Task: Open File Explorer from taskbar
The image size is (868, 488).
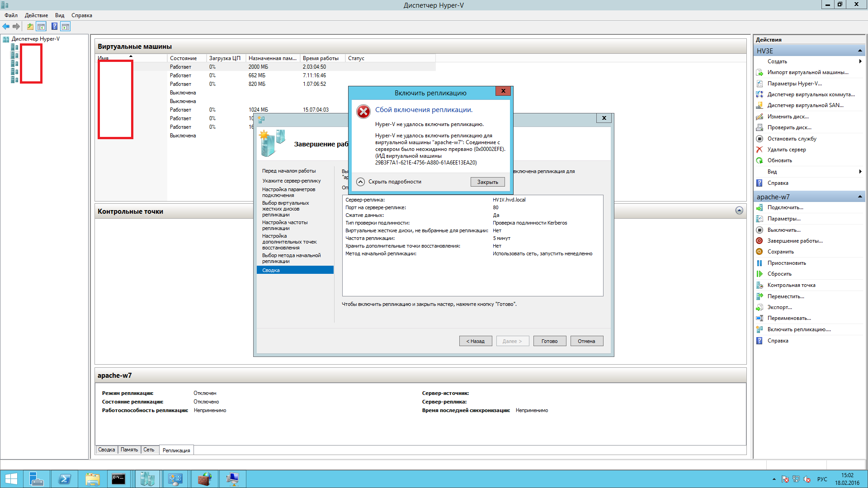Action: 92,479
